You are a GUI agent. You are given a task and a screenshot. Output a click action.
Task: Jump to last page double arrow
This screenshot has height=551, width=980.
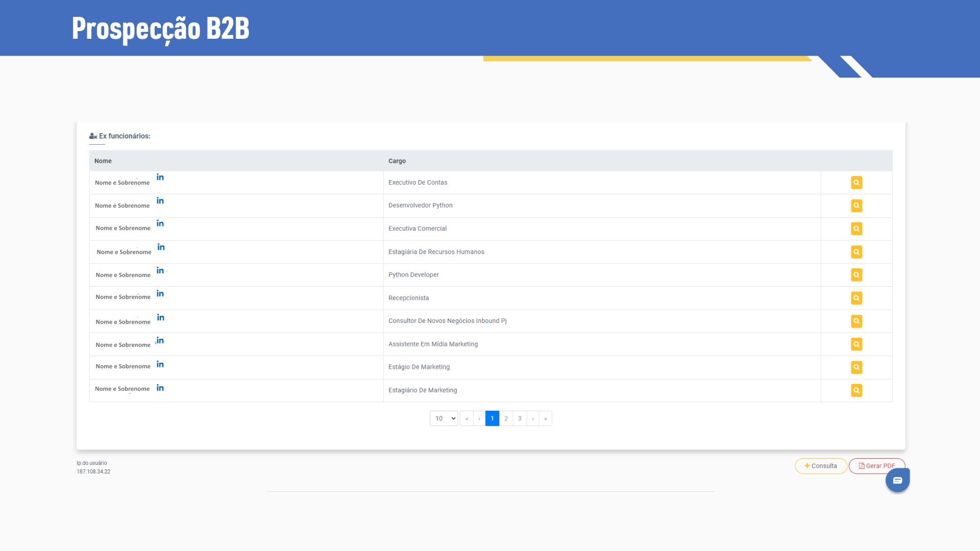coord(546,418)
